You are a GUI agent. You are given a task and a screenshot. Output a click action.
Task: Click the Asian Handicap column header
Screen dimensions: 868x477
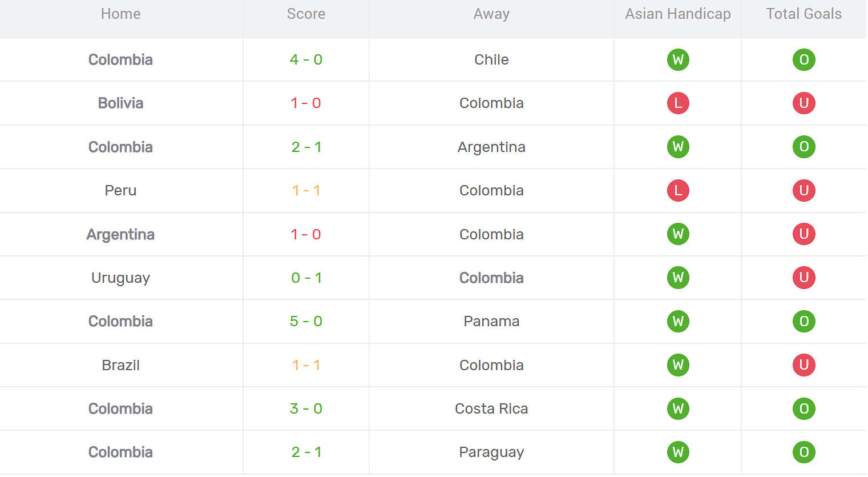click(x=678, y=14)
